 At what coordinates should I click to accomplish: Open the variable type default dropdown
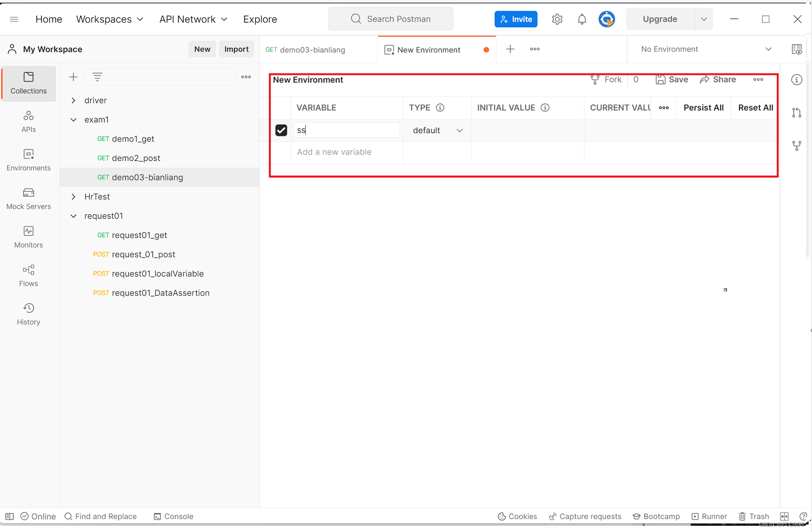pyautogui.click(x=437, y=131)
